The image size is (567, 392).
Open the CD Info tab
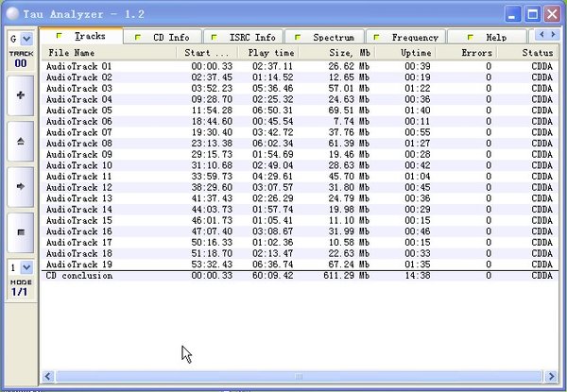[163, 38]
